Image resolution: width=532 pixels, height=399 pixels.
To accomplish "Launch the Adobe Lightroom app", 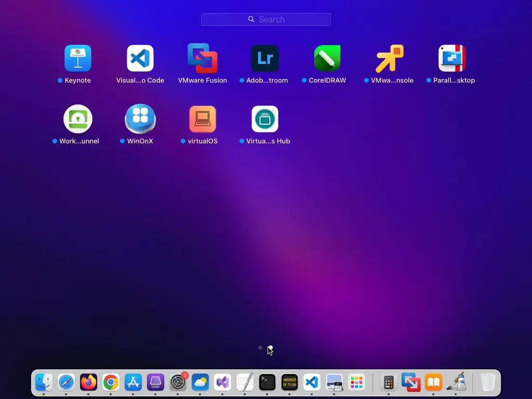I will point(265,58).
